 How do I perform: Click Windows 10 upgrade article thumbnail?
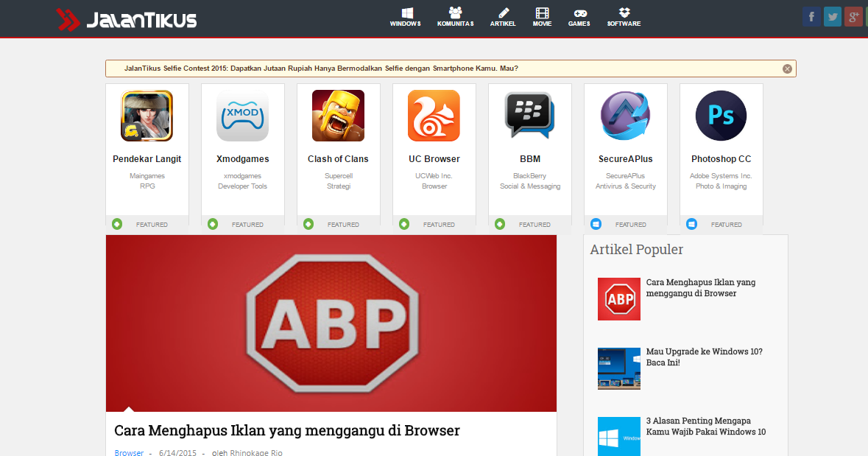point(619,368)
